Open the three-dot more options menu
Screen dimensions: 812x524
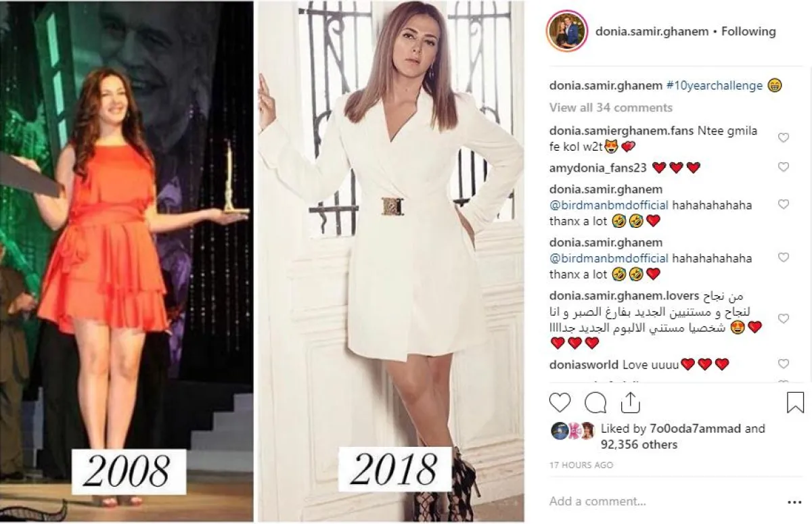tap(794, 502)
